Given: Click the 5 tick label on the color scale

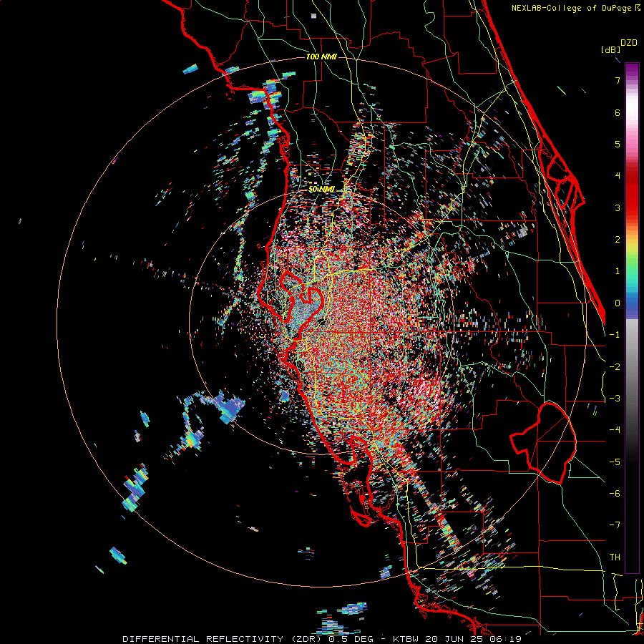Looking at the screenshot, I should [617, 144].
